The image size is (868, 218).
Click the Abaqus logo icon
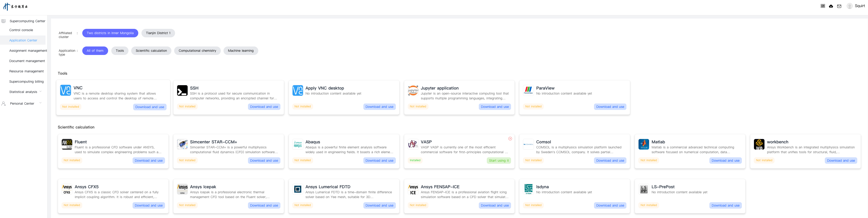point(298,144)
